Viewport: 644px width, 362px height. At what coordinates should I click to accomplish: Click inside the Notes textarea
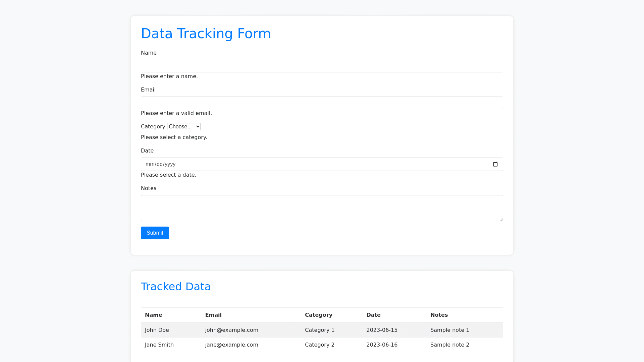click(x=322, y=208)
